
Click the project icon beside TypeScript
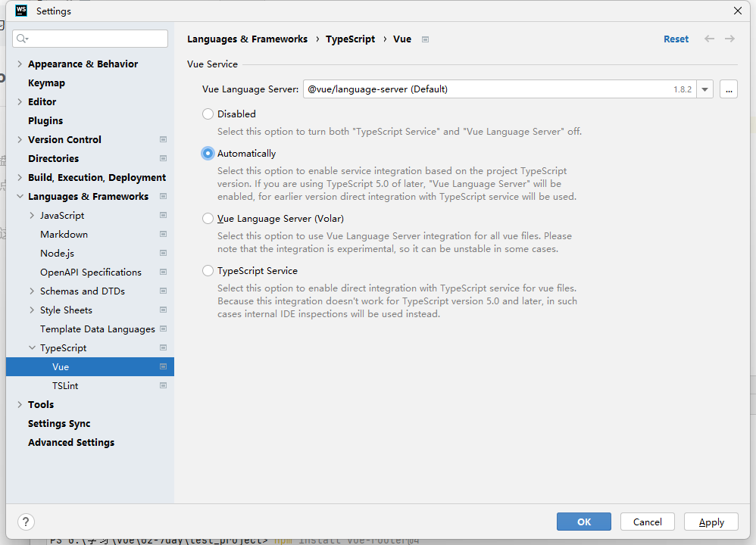[164, 348]
